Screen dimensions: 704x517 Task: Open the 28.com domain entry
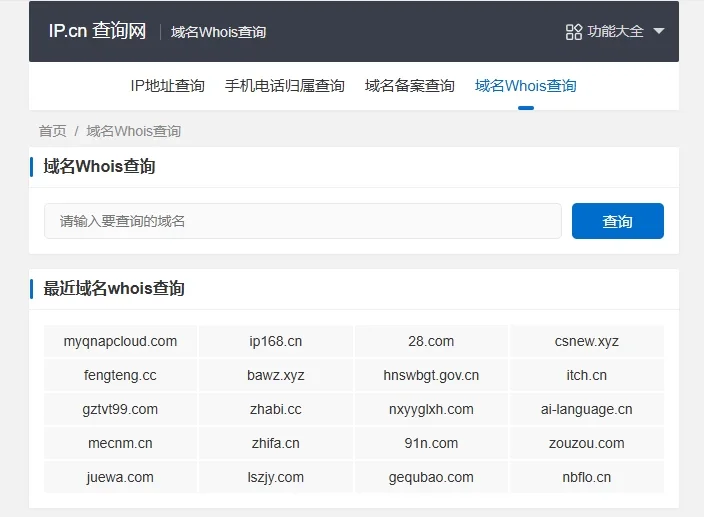point(431,342)
